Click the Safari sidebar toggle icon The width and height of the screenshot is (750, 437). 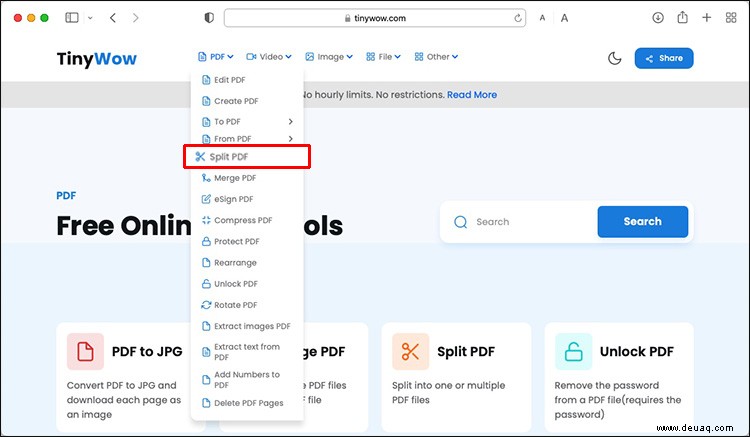(x=72, y=18)
